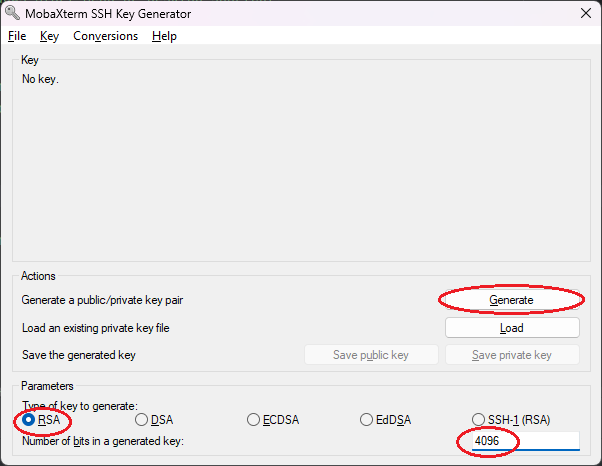Open the File menu
The width and height of the screenshot is (602, 466).
tap(17, 36)
